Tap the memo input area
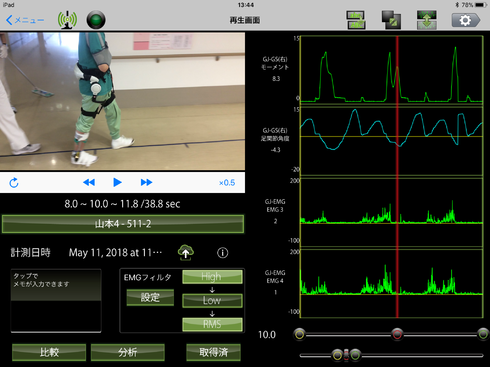The width and height of the screenshot is (490, 367). [x=56, y=301]
